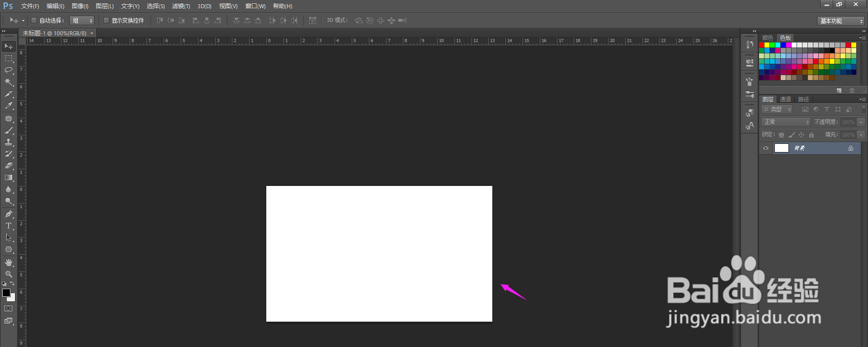Select the History Brush tool
Viewport: 868px width, 347px height.
coord(9,154)
